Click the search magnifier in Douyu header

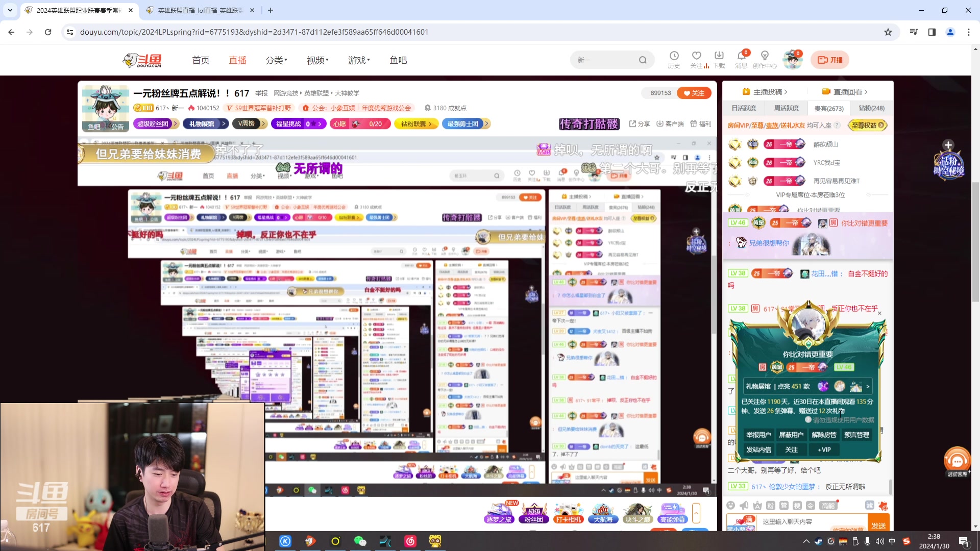(643, 60)
